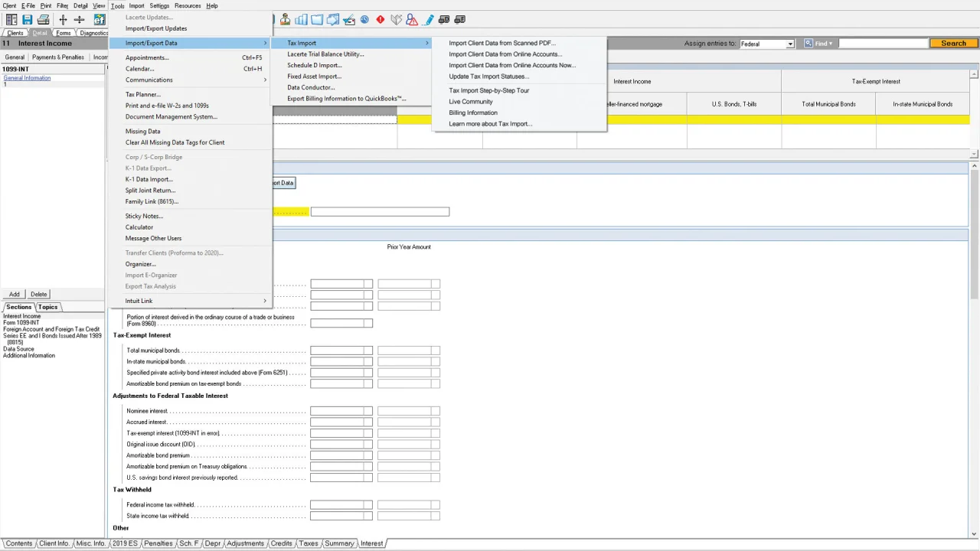Screen dimensions: 980x551
Task: Open Data Conductor menu item
Action: point(312,87)
